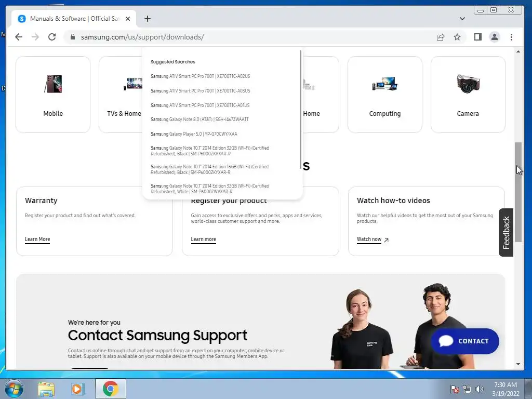Select suggestion XE700T1C-A02US
This screenshot has height=399, width=532.
(x=200, y=76)
